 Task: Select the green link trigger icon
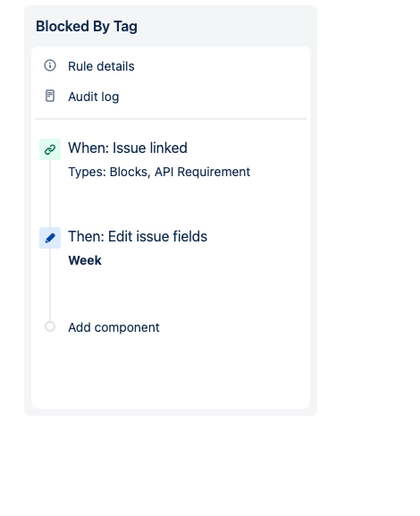pos(50,149)
